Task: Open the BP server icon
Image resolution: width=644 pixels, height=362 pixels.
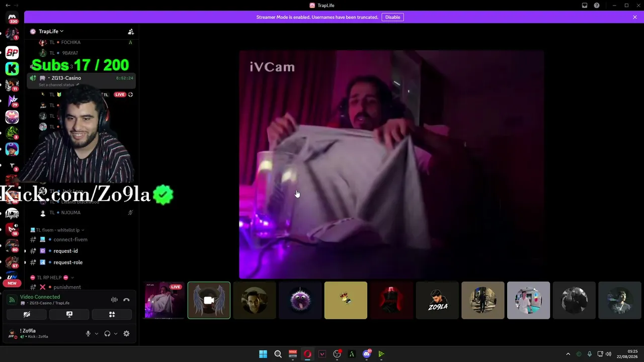Action: point(12,52)
